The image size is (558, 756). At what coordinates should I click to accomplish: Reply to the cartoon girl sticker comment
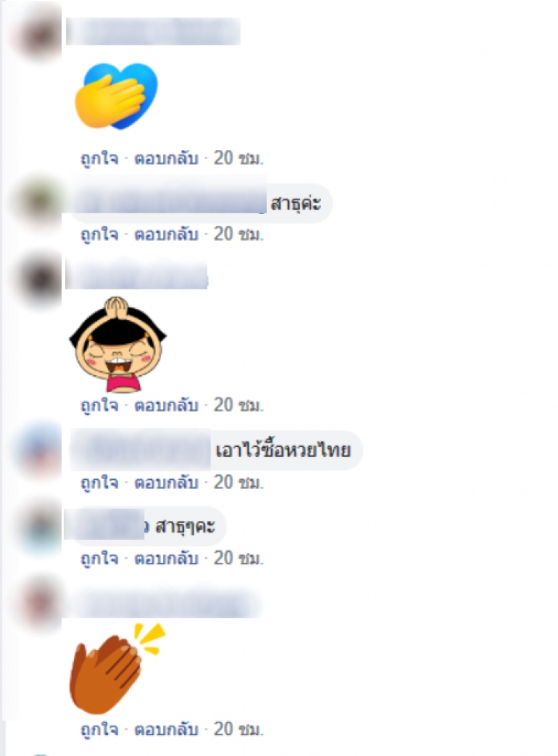[166, 405]
